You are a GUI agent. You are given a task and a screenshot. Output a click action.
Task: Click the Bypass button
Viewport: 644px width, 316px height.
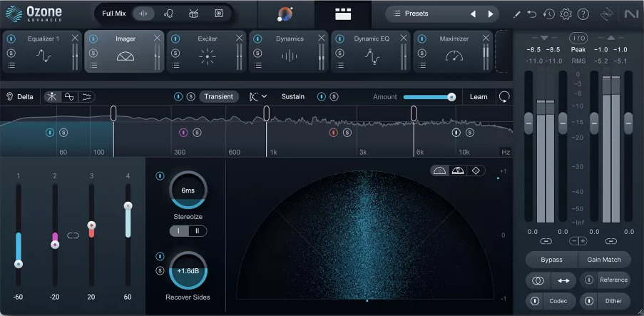551,260
